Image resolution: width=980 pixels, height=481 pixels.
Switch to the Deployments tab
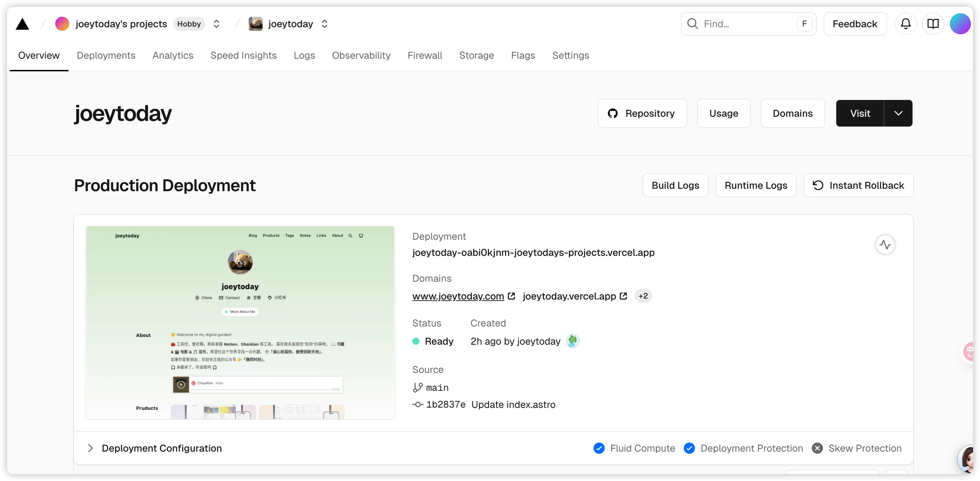tap(106, 56)
